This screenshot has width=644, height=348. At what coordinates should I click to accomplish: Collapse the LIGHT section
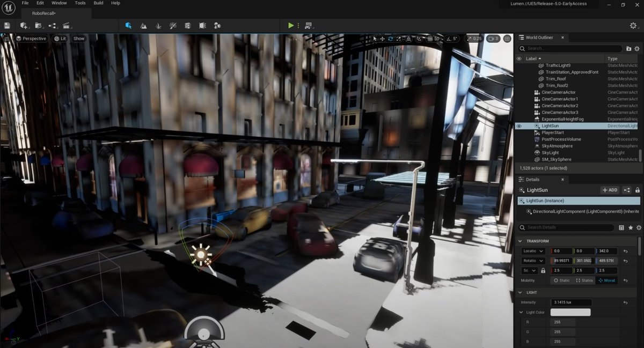[521, 292]
